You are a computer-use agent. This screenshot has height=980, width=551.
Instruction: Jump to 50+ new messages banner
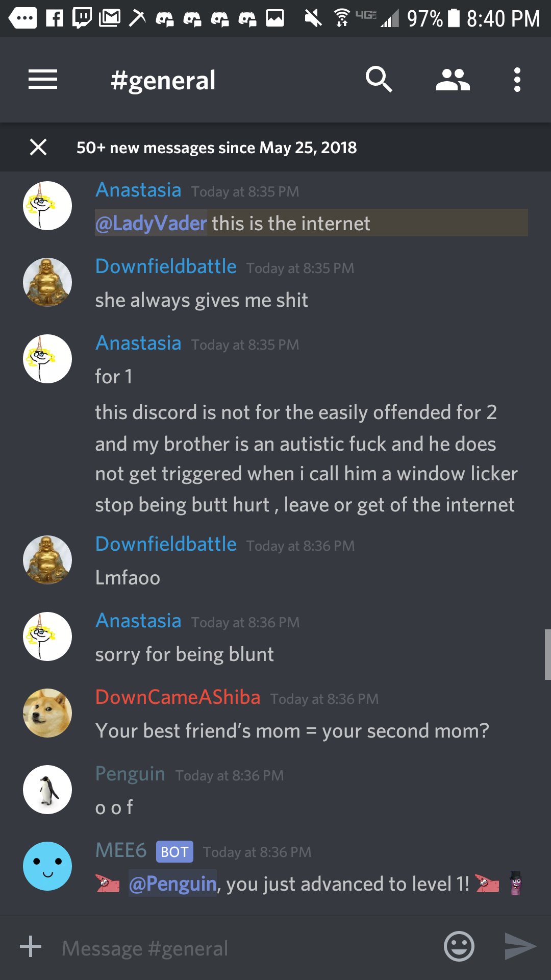(217, 148)
